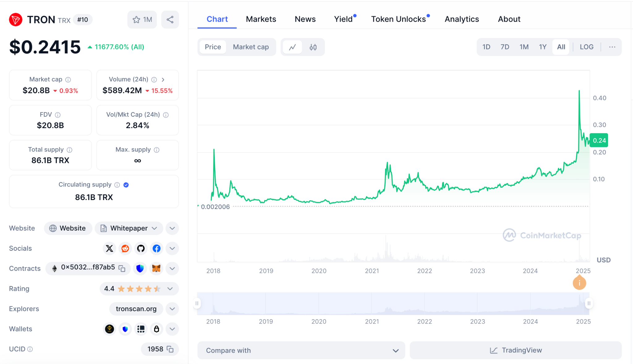Open the X (Twitter) social link
The width and height of the screenshot is (633, 364).
click(x=109, y=249)
